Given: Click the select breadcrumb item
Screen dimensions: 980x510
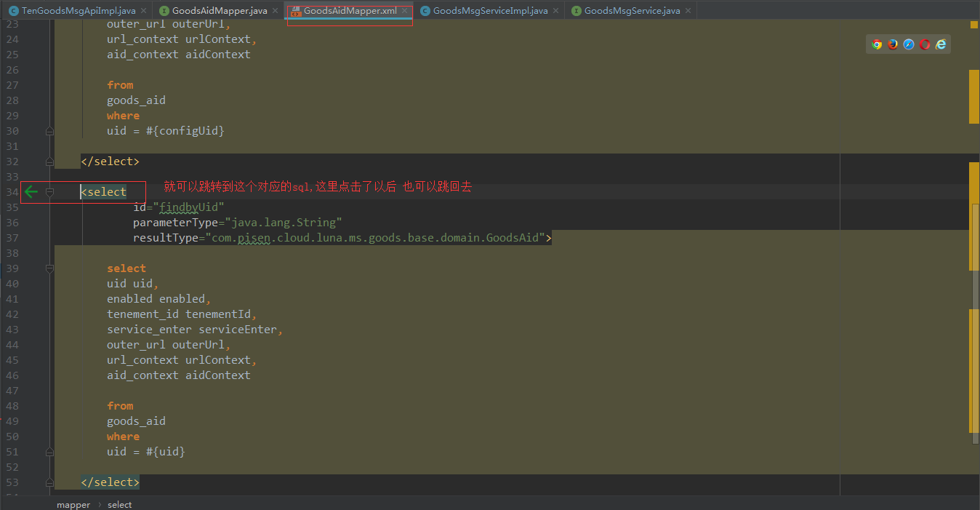Looking at the screenshot, I should (119, 503).
